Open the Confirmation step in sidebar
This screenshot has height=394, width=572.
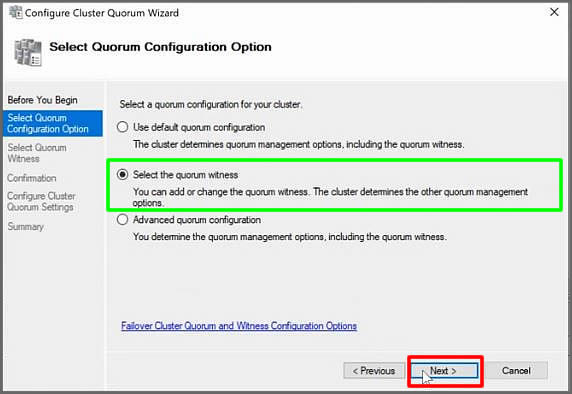32,178
